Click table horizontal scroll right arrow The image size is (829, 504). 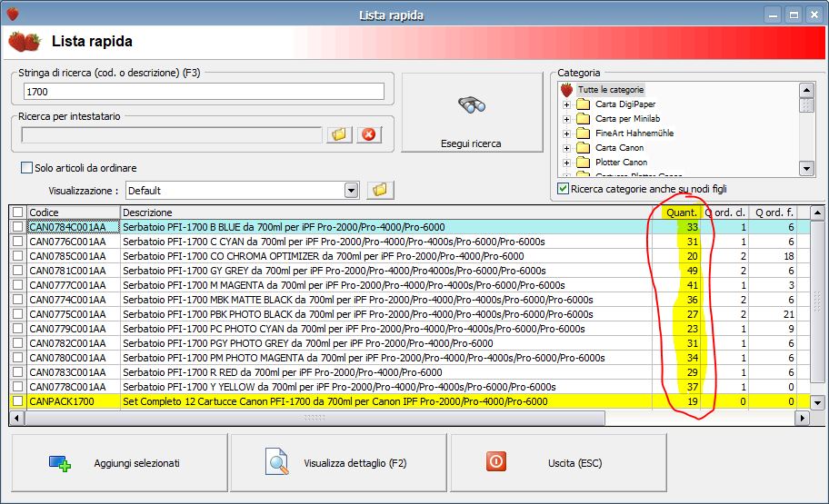pos(803,418)
